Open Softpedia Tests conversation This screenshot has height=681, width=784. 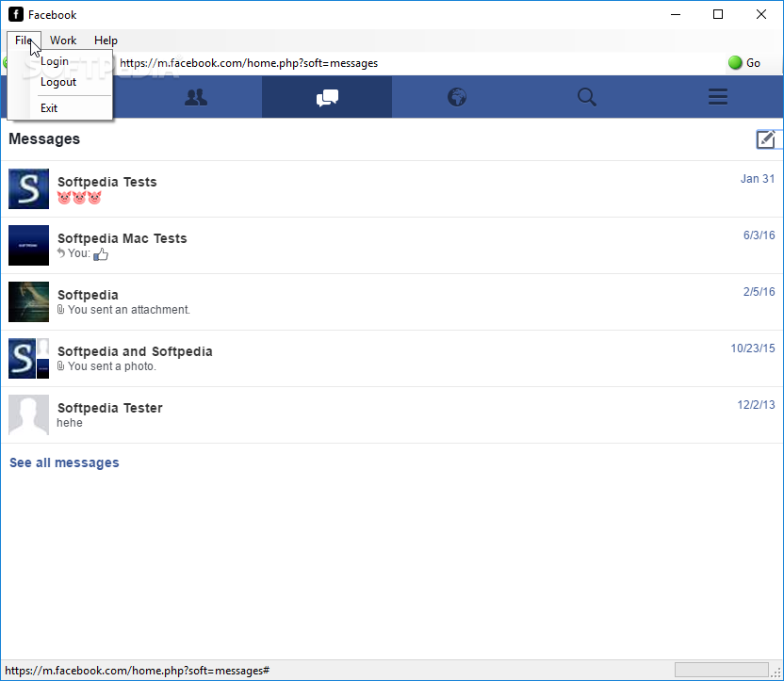[x=392, y=189]
